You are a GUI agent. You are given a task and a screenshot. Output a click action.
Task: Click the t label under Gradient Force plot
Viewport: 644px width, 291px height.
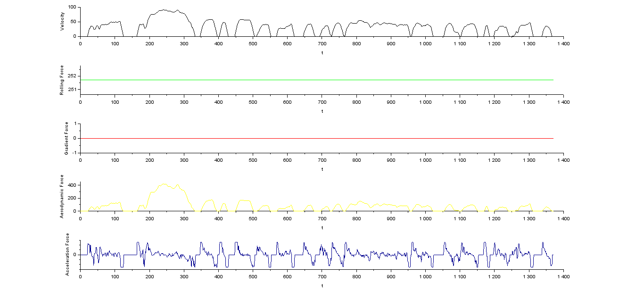click(322, 169)
